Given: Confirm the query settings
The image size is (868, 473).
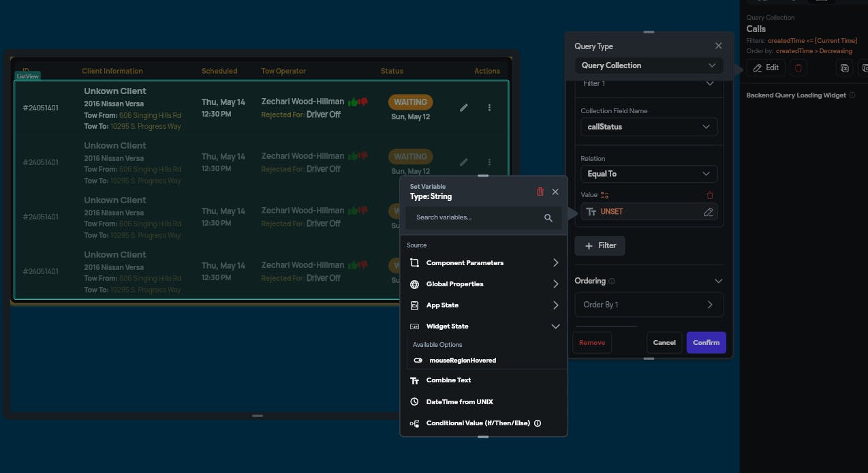Looking at the screenshot, I should tap(706, 342).
